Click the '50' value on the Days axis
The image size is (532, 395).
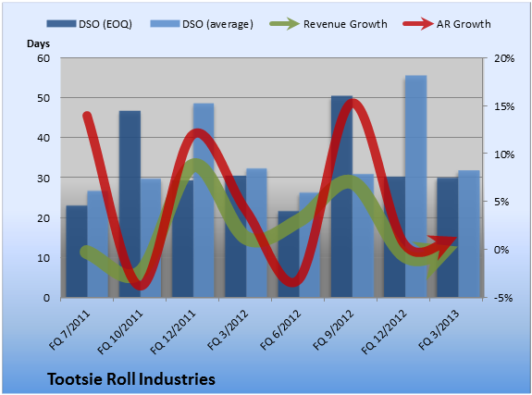click(x=43, y=98)
